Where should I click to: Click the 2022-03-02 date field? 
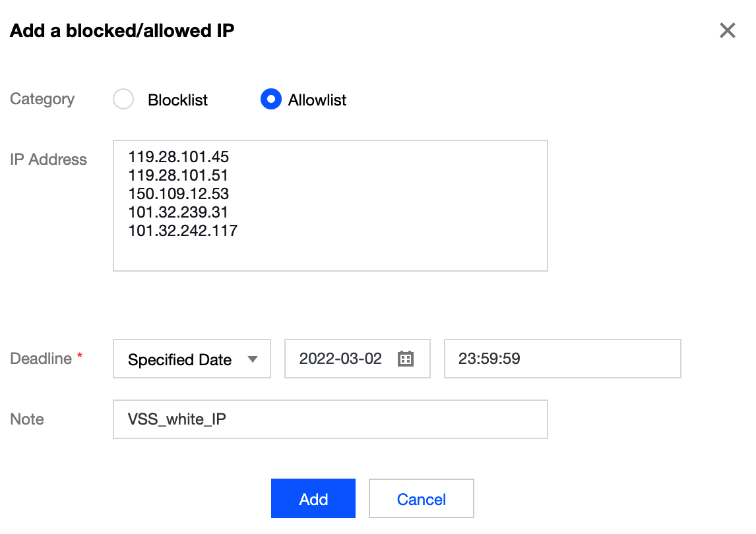340,359
